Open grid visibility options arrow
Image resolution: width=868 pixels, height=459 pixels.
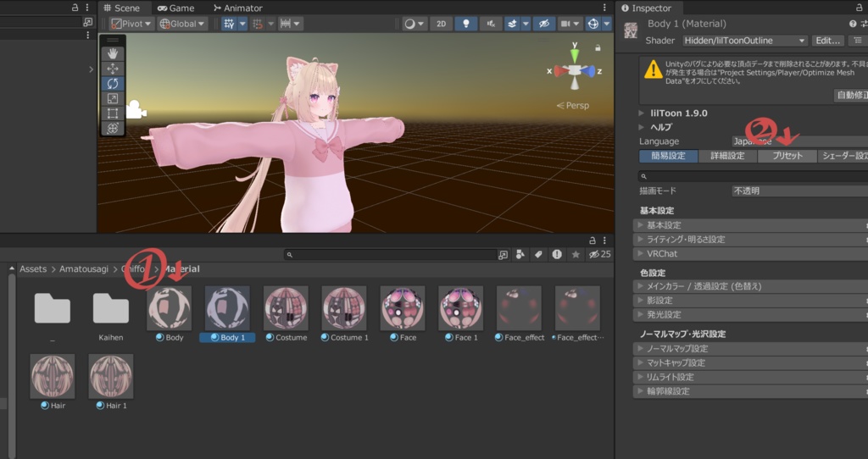tap(242, 24)
